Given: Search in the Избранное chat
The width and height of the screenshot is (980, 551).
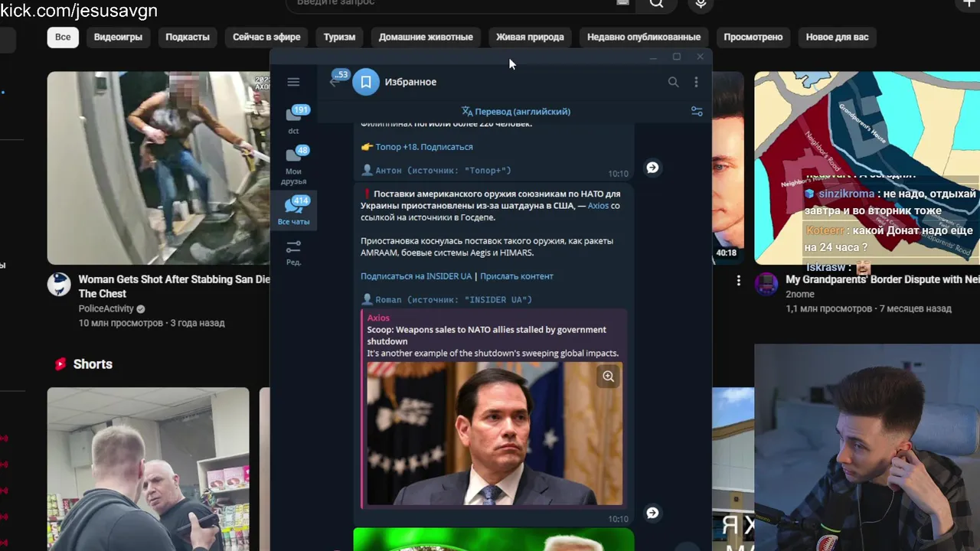Looking at the screenshot, I should [x=673, y=82].
